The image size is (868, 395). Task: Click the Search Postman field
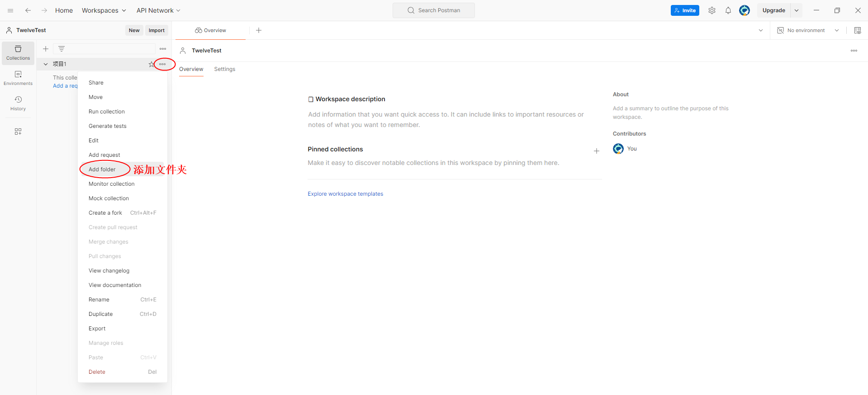434,10
